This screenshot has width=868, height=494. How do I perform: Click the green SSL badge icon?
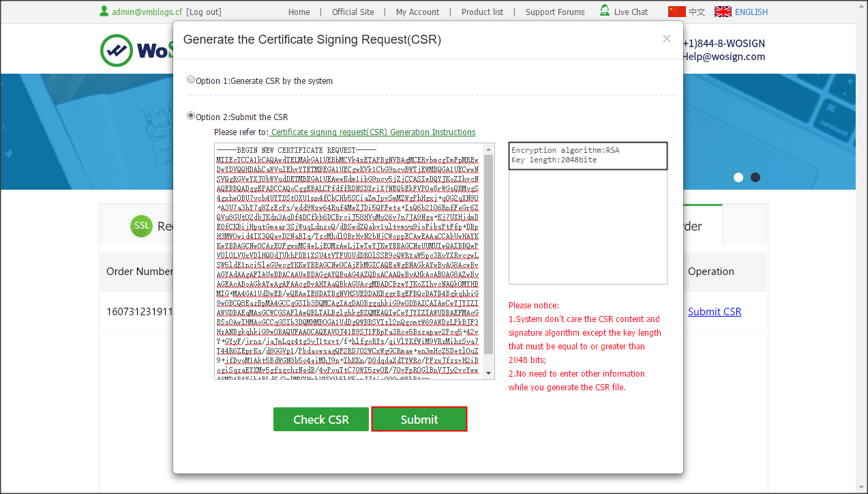[141, 226]
